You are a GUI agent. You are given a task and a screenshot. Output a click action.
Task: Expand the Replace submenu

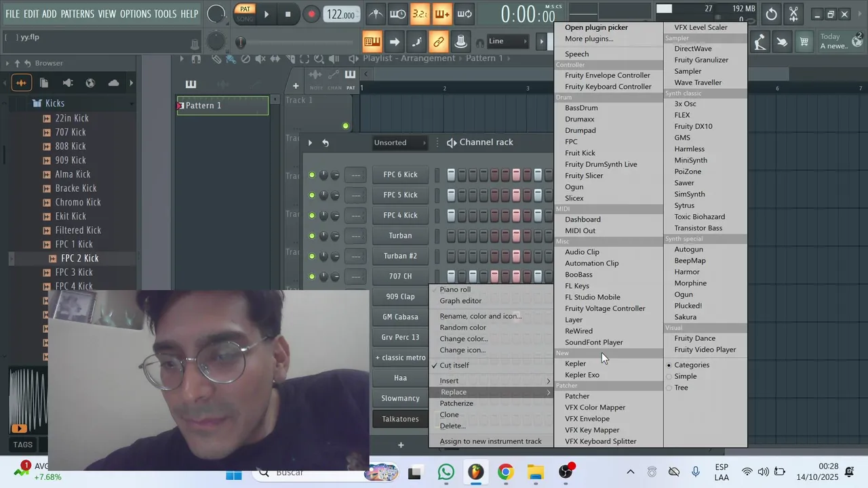click(491, 392)
